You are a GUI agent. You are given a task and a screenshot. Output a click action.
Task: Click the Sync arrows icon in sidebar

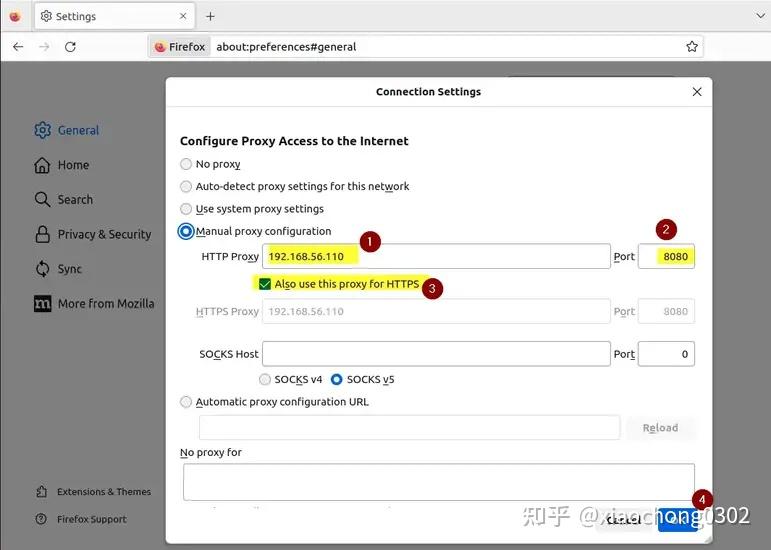point(42,269)
